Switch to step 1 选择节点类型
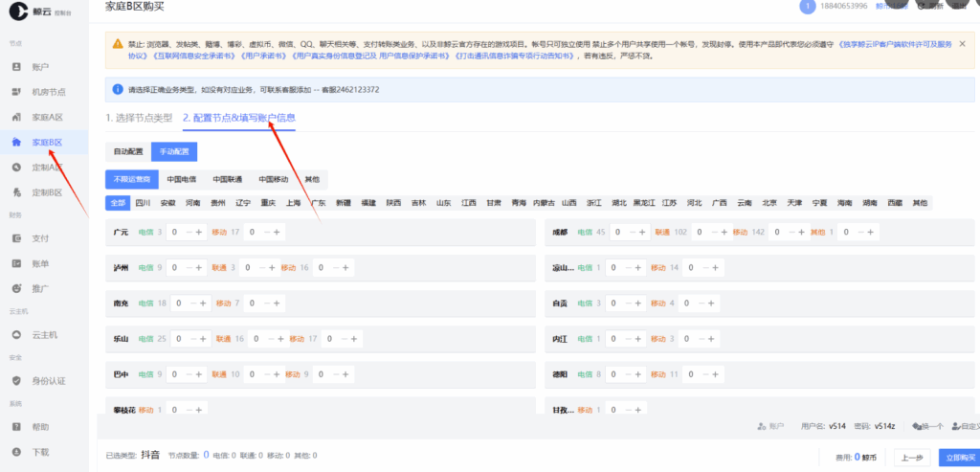Screen dimensions: 980x472 (139, 118)
